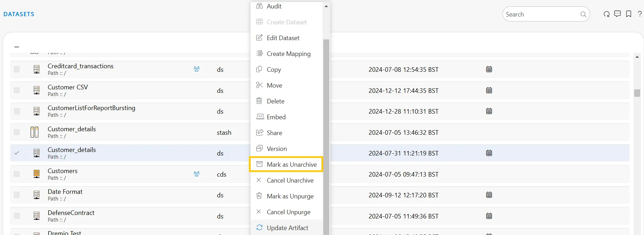Select Create Mapping in the menu
Viewport: 644px width, 235px height.
tap(287, 53)
